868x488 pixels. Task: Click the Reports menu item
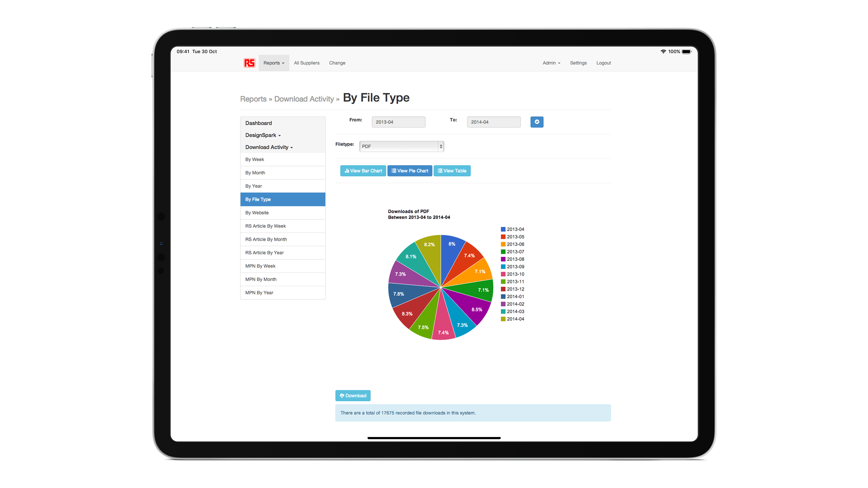pos(273,63)
